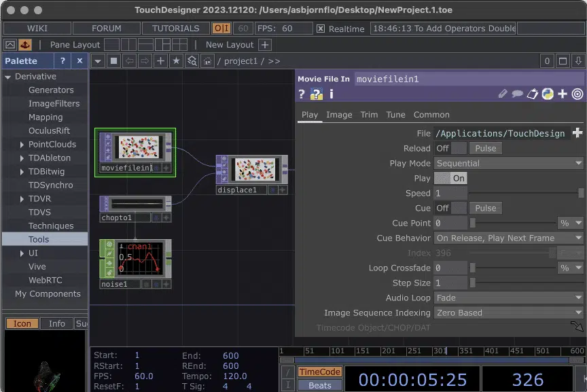This screenshot has height=392, width=587.
Task: Add a new pane with plus icon
Action: click(x=160, y=61)
